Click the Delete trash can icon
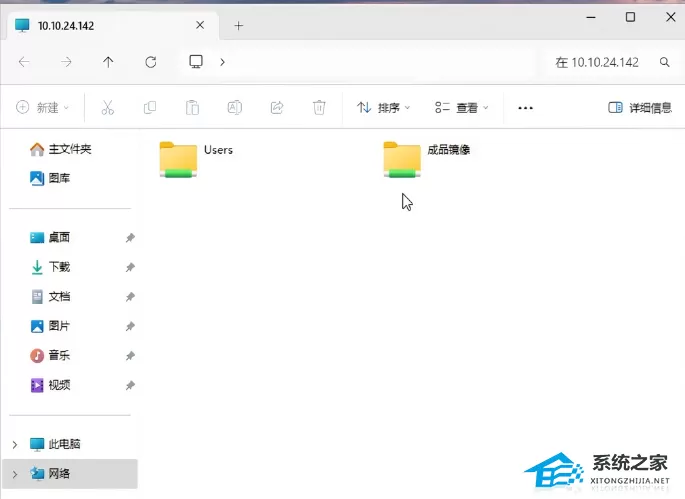The image size is (685, 499). coord(319,107)
